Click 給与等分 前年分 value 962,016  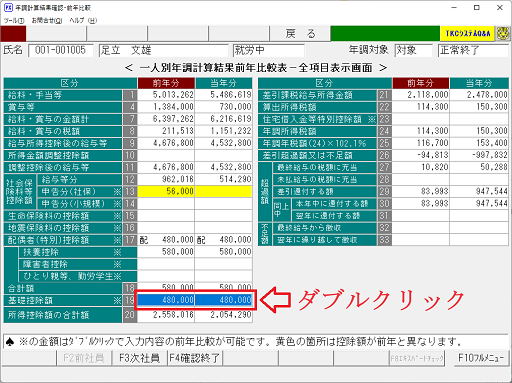click(x=166, y=179)
